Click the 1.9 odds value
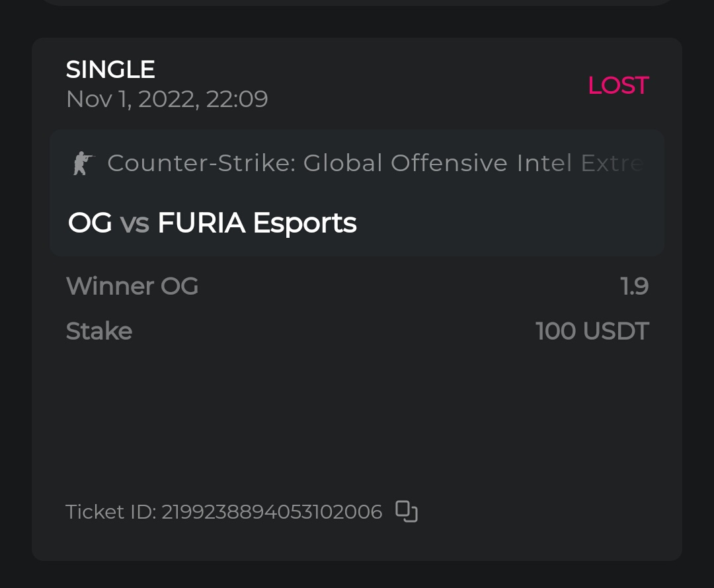714x588 pixels. click(634, 286)
